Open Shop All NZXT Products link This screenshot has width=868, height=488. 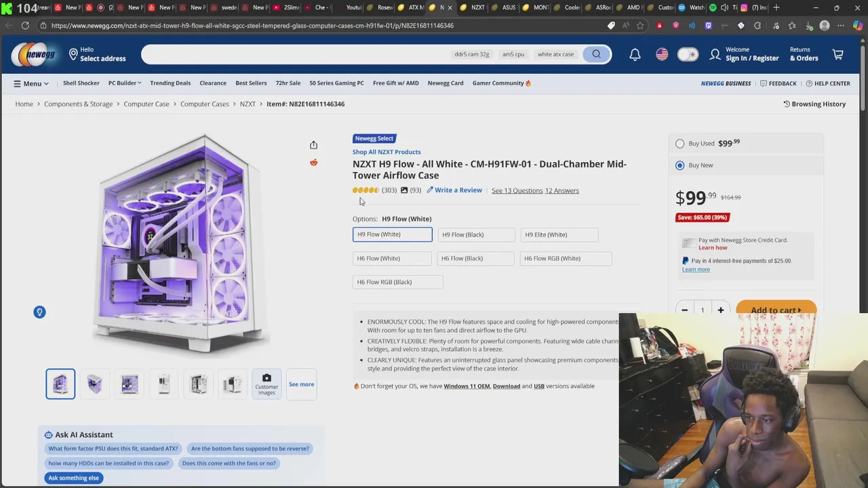(387, 152)
